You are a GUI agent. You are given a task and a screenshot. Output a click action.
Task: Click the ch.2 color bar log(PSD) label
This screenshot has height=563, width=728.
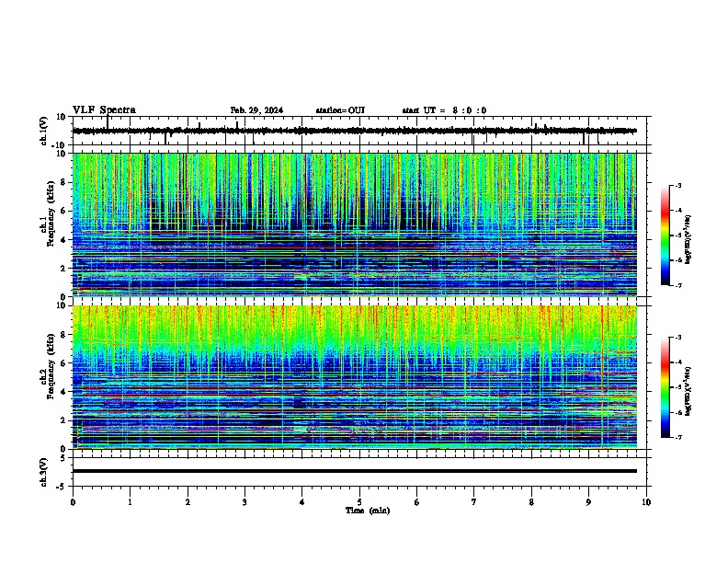(688, 391)
